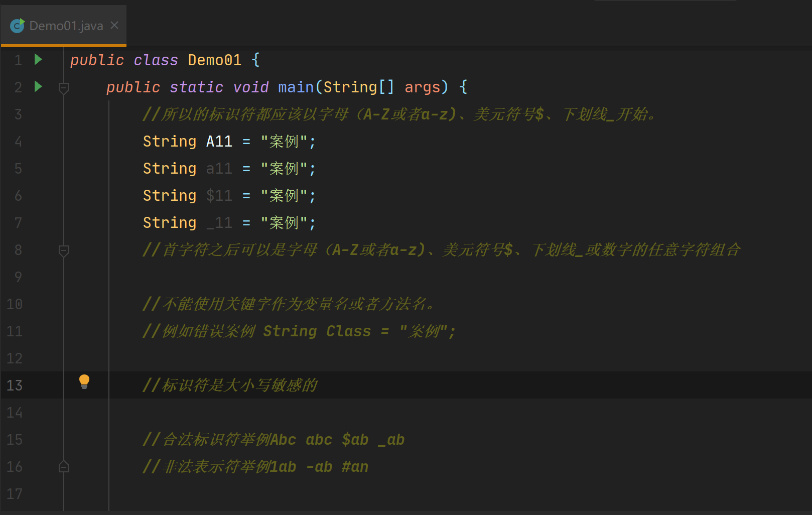The width and height of the screenshot is (812, 515).
Task: Click the Java class icon on the Demo01.java tab
Action: 18,26
